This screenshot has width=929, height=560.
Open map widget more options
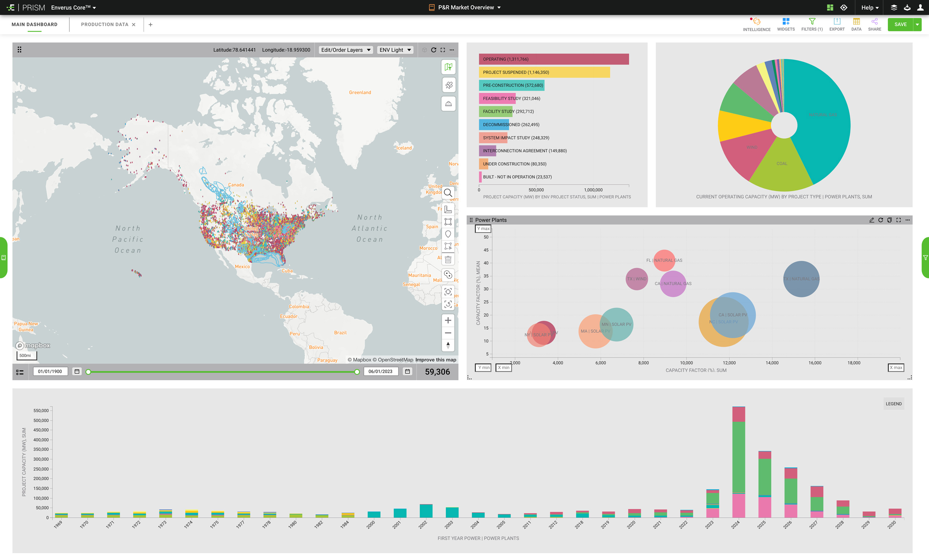(452, 50)
